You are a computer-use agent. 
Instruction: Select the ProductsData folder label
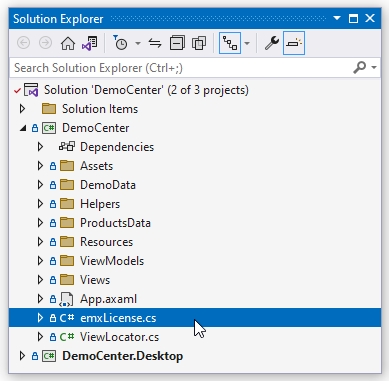115,223
